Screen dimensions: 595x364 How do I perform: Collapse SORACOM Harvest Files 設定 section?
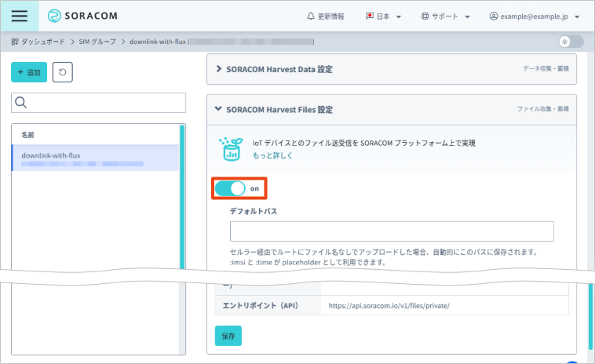point(279,110)
